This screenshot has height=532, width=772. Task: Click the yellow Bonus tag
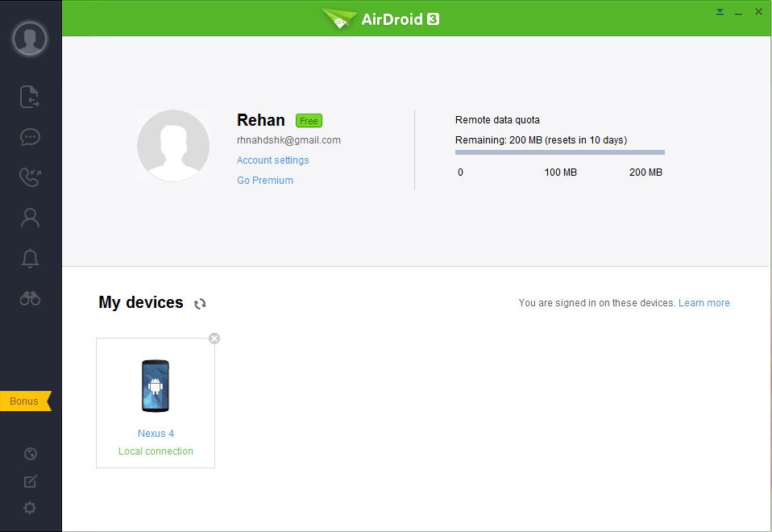[x=25, y=401]
